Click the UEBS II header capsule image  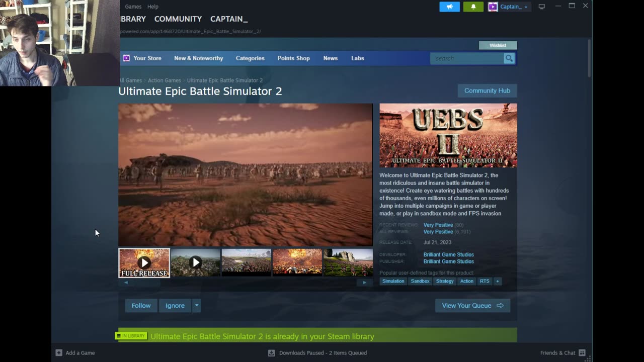(448, 135)
